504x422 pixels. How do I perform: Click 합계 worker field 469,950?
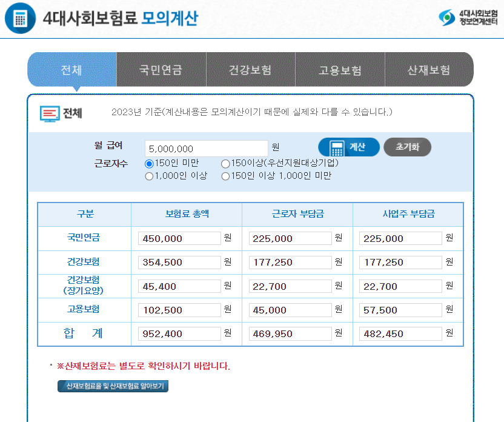point(290,334)
